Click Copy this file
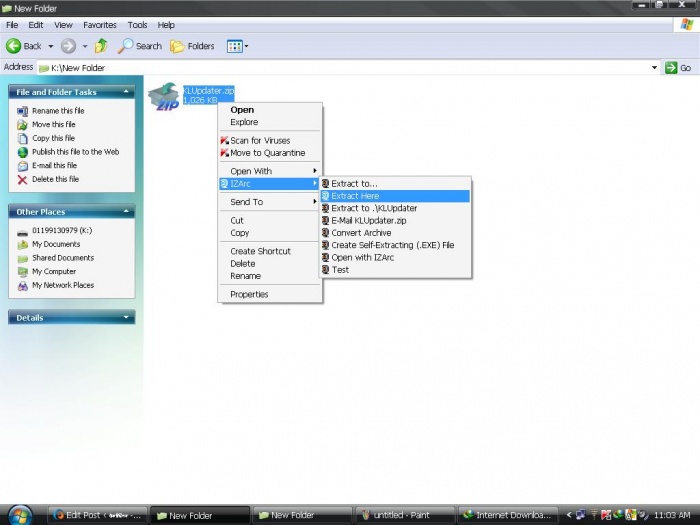 click(53, 138)
